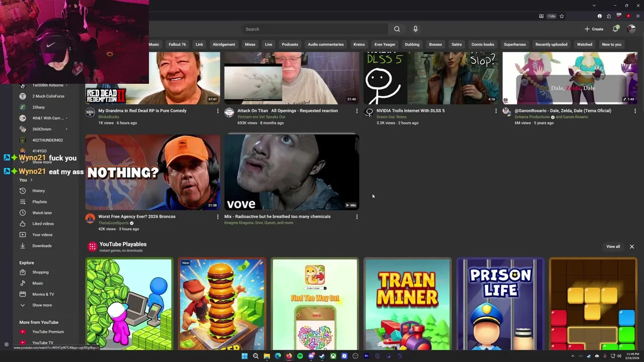Image resolution: width=644 pixels, height=362 pixels.
Task: Select the Superheroes filter chip
Action: [515, 44]
